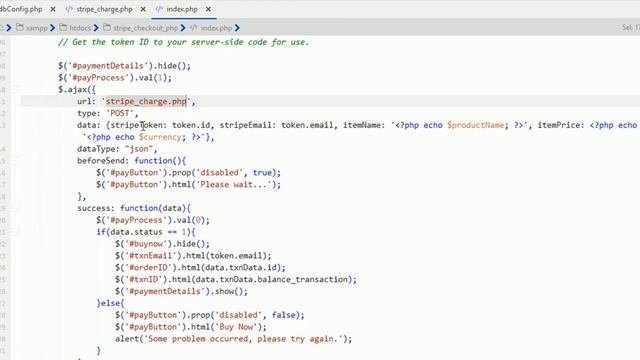Expand the chevron after stripe_checkout_php breadcrumb
Image resolution: width=640 pixels, height=360 pixels.
tap(183, 28)
